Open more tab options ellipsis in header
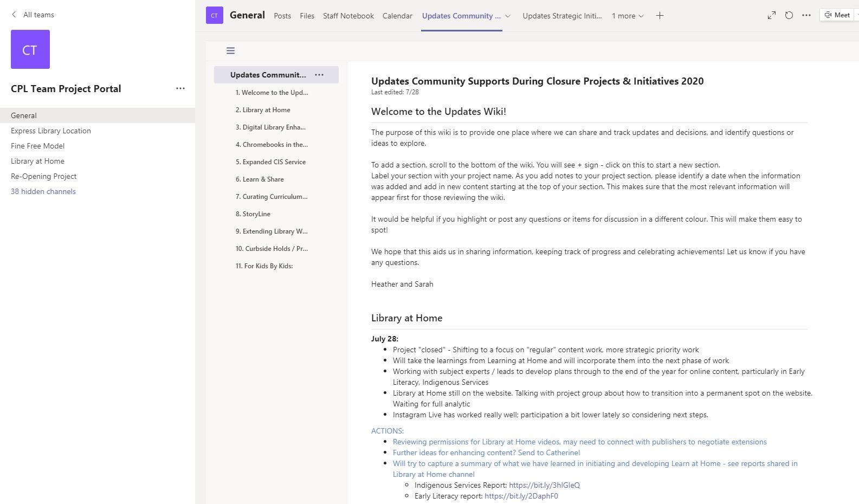 (x=806, y=15)
